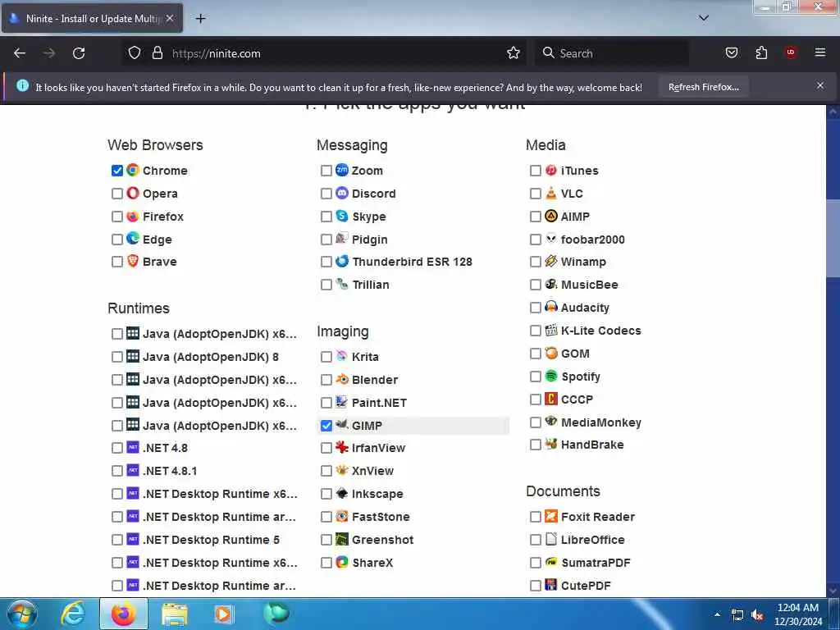The width and height of the screenshot is (840, 630).
Task: Click the Chrome browser icon
Action: coord(132,171)
